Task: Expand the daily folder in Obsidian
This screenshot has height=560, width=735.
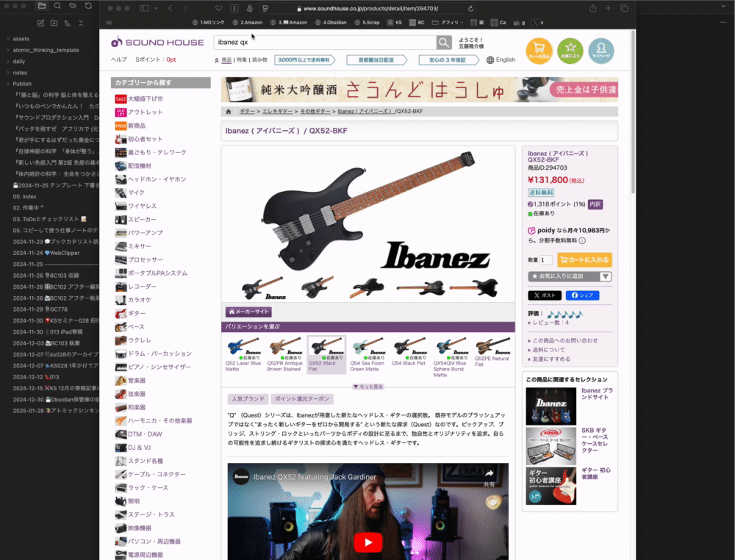Action: pyautogui.click(x=8, y=62)
